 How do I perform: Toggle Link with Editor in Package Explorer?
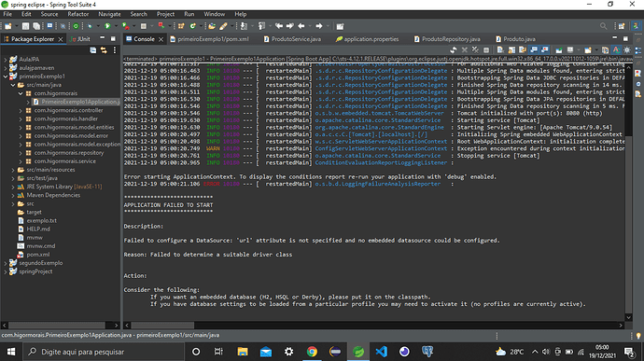pos(104,50)
